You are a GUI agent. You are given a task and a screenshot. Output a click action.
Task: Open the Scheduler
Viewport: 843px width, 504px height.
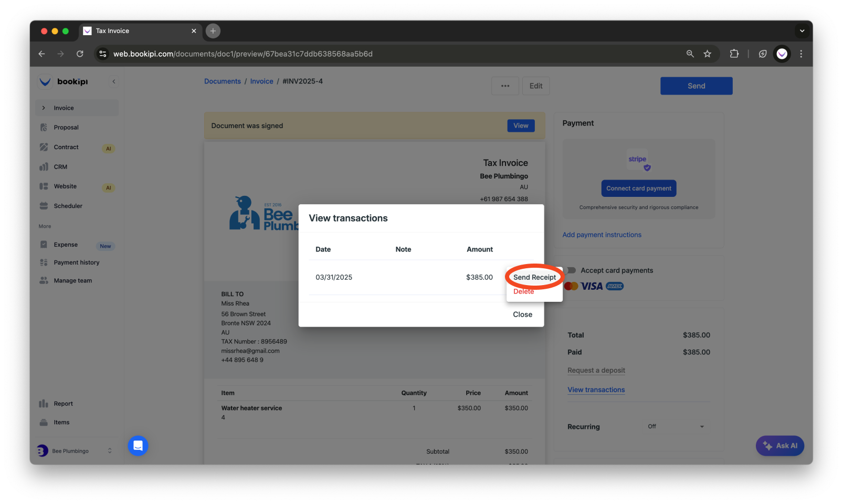point(68,205)
